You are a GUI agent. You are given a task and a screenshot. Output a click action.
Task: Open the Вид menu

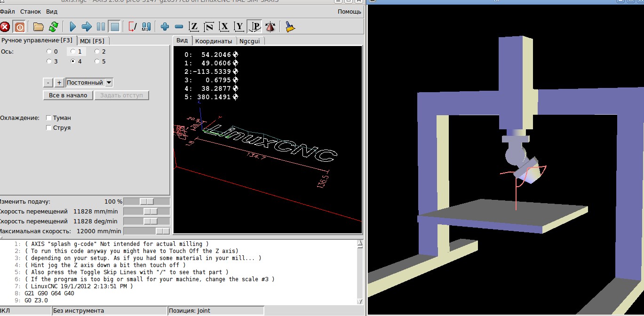click(52, 11)
